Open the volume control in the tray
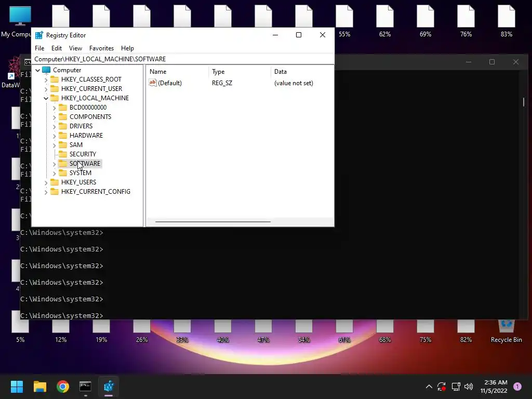Viewport: 532px width, 399px height. click(469, 387)
